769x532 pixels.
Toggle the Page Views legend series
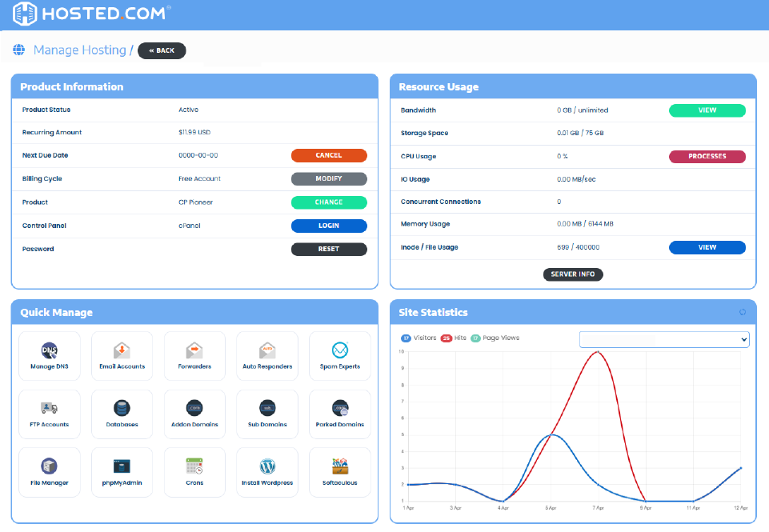pyautogui.click(x=495, y=338)
